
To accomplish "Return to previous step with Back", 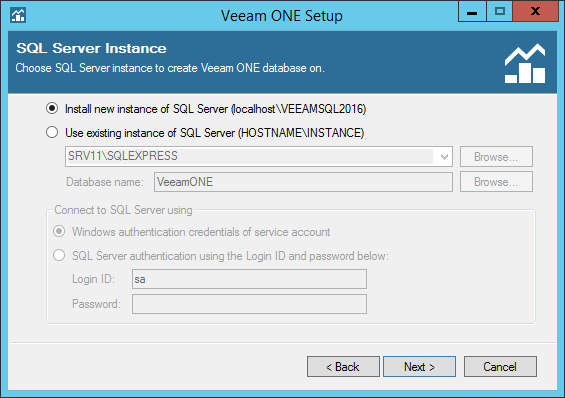I will (343, 367).
